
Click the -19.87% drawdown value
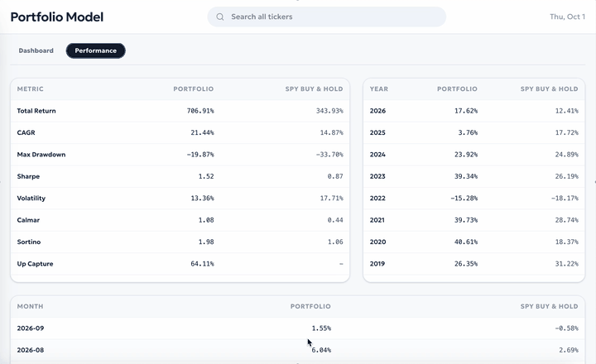click(200, 155)
